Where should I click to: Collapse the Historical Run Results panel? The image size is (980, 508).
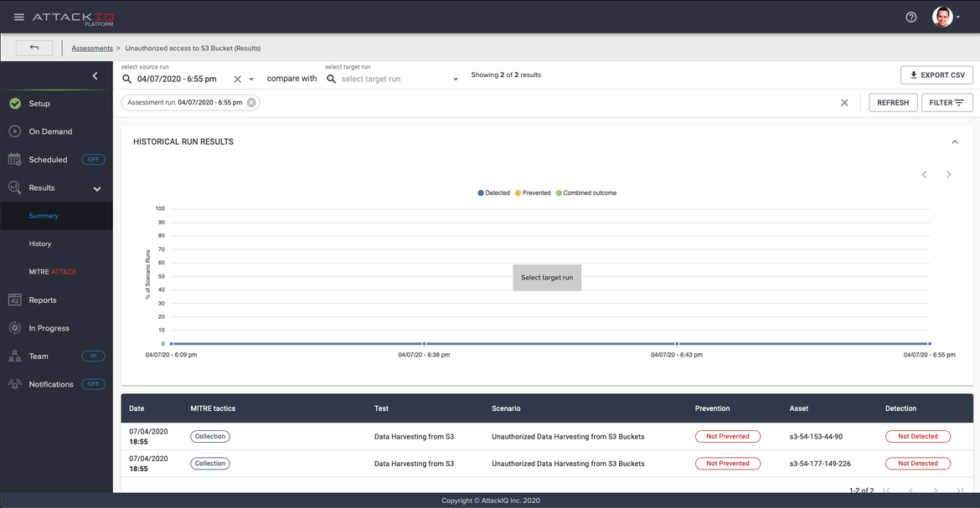tap(954, 142)
